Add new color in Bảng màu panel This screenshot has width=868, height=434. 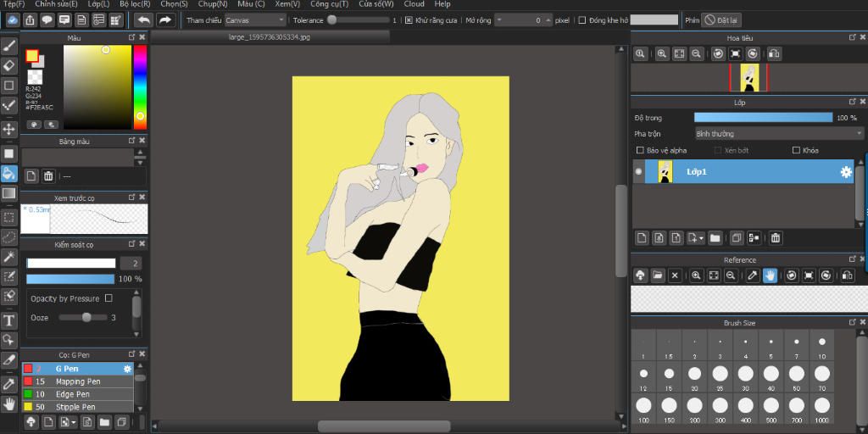(x=31, y=176)
